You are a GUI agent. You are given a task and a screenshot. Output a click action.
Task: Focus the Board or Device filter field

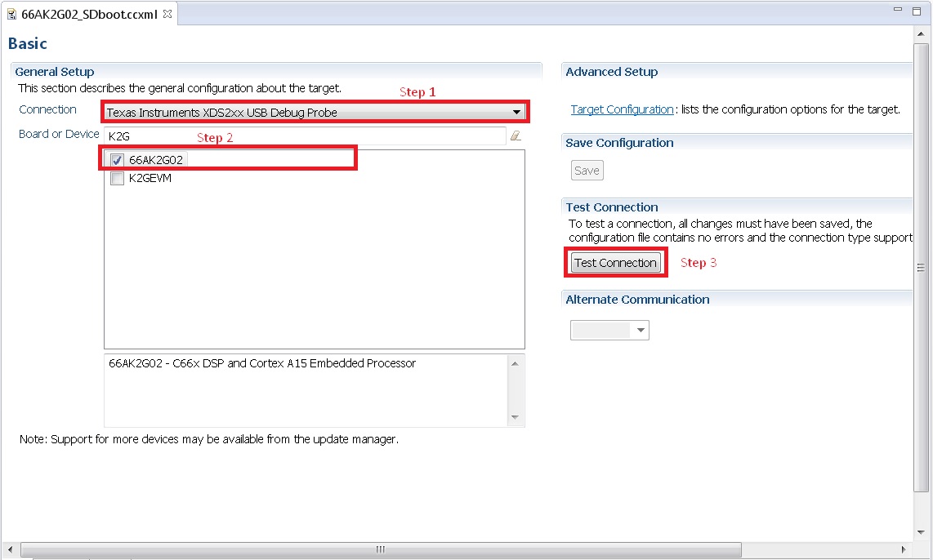(x=302, y=136)
